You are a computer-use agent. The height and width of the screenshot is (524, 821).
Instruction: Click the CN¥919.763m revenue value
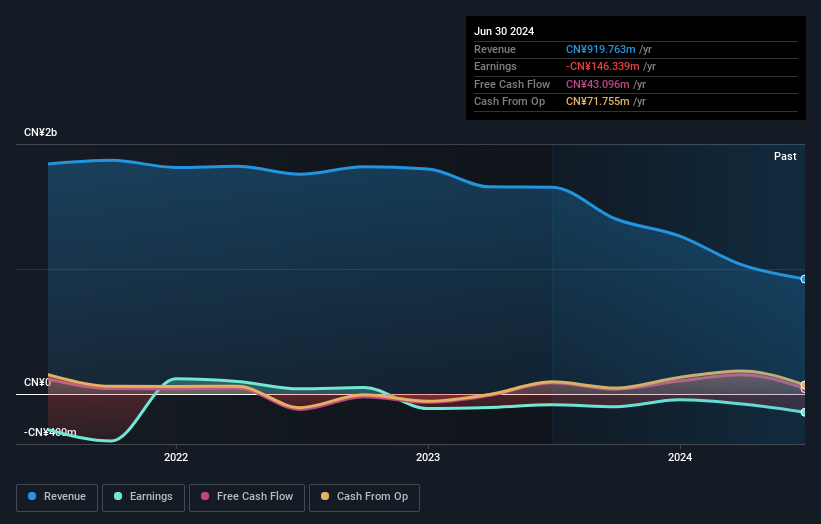601,49
